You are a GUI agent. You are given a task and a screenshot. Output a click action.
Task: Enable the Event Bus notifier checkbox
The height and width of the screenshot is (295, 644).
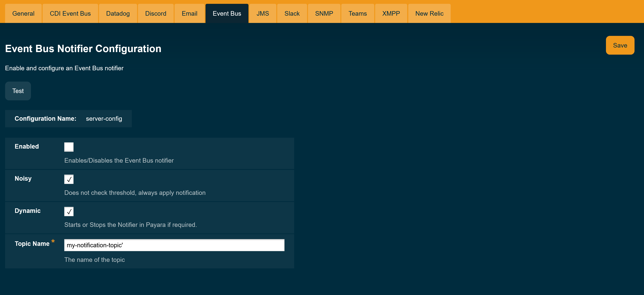tap(69, 147)
